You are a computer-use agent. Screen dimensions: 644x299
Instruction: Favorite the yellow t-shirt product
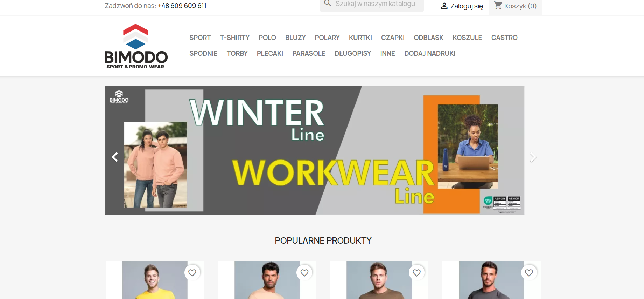point(192,273)
